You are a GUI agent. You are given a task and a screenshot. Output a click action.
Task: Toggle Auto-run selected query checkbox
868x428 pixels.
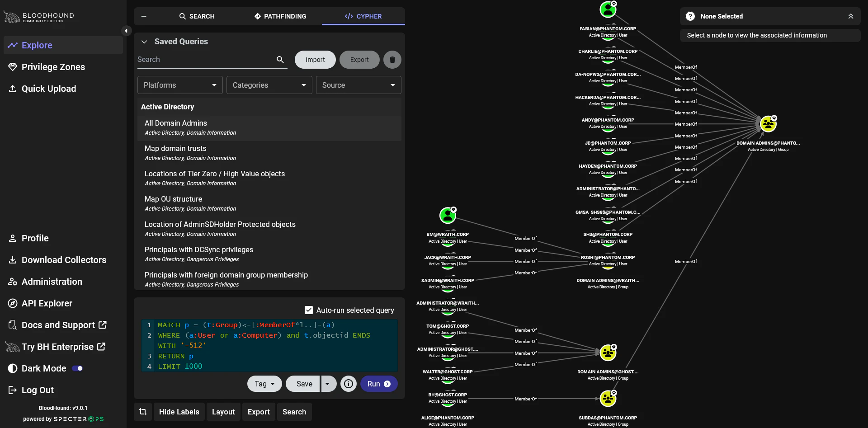tap(309, 310)
